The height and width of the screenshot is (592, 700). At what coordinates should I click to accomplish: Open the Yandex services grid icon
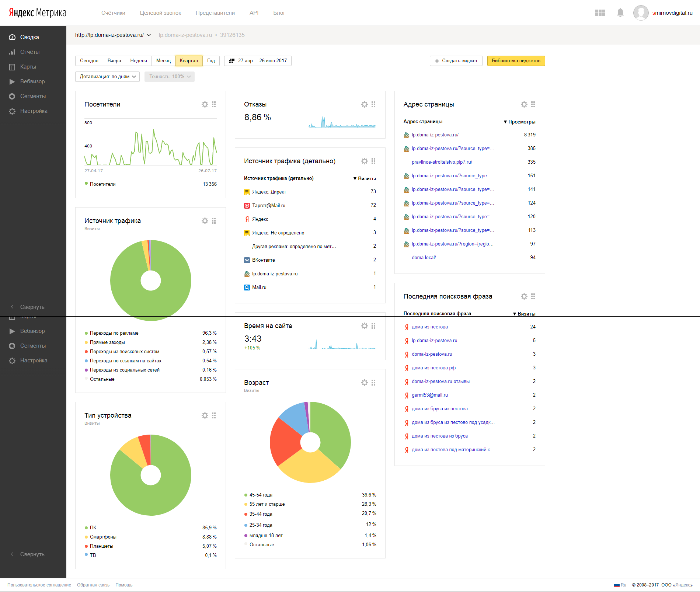[x=600, y=13]
